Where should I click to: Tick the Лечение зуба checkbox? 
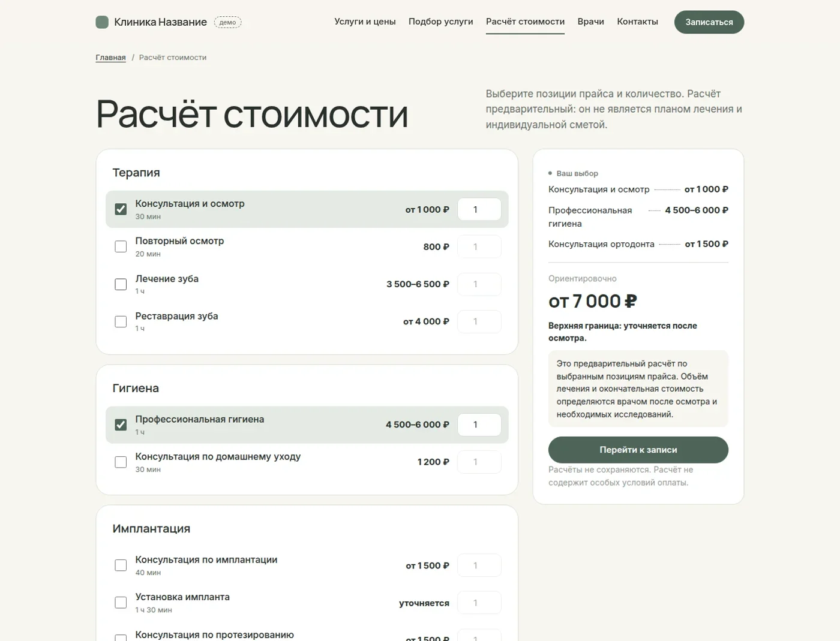pos(121,284)
